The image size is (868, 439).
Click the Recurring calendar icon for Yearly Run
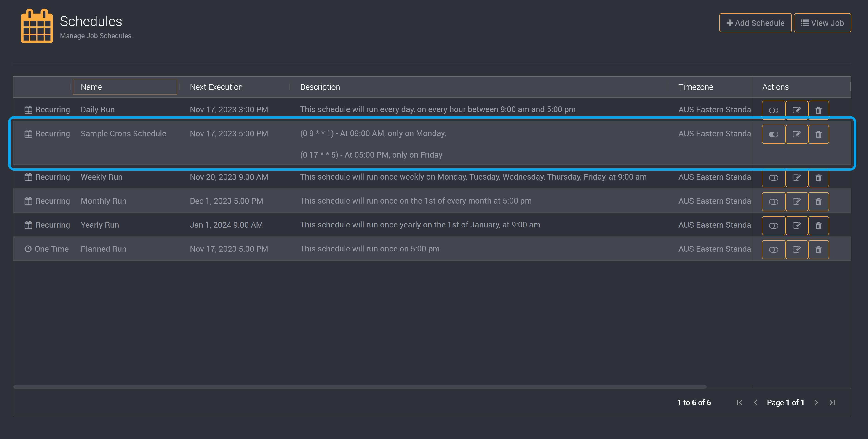pos(28,225)
